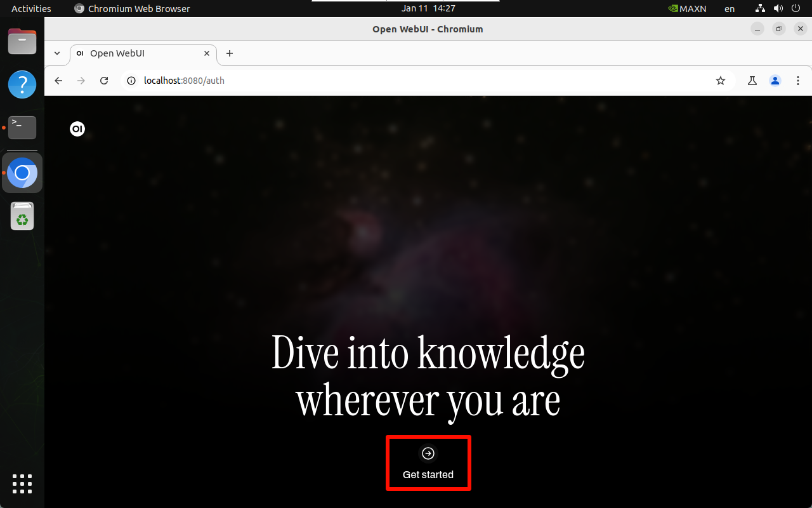This screenshot has height=508, width=812.
Task: Click the Open WebUI logo icon
Action: (x=77, y=128)
